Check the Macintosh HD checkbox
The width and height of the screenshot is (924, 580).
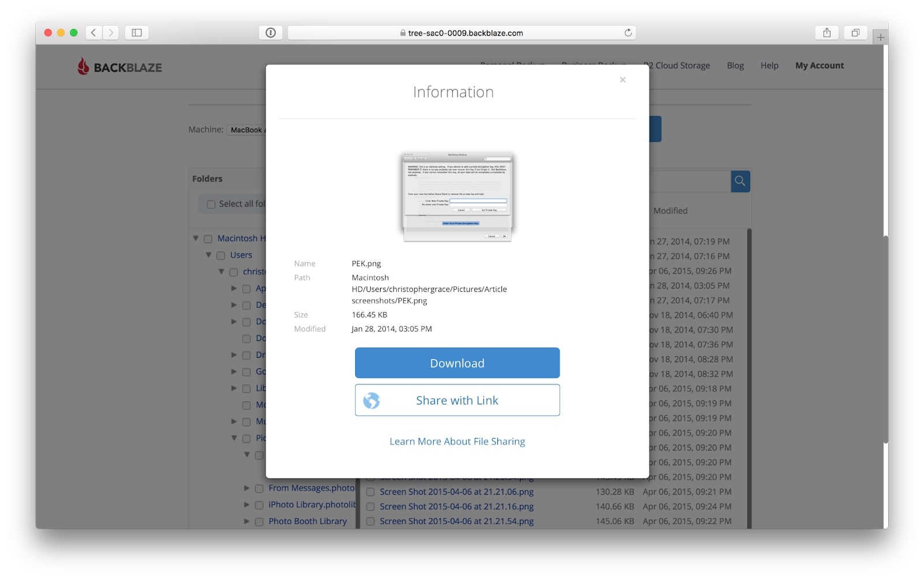tap(208, 238)
